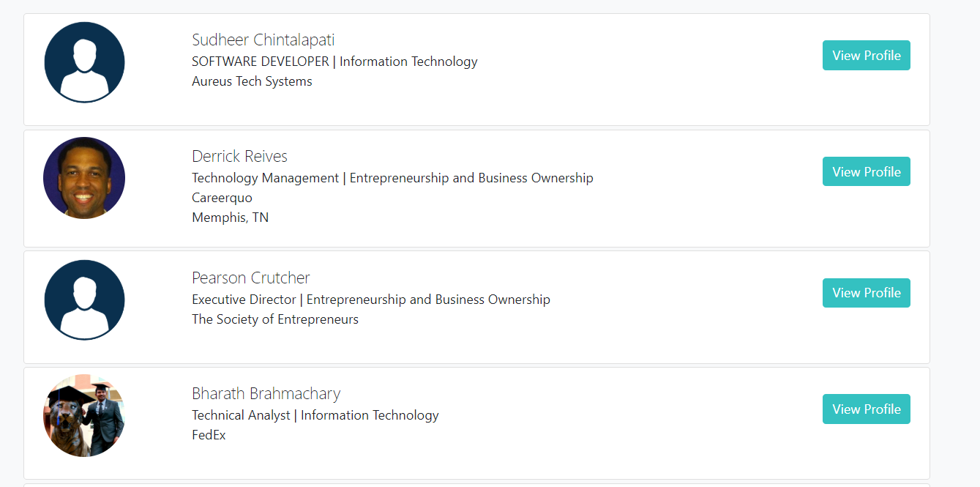
Task: Open the Derrick Reives name link
Action: pos(239,157)
